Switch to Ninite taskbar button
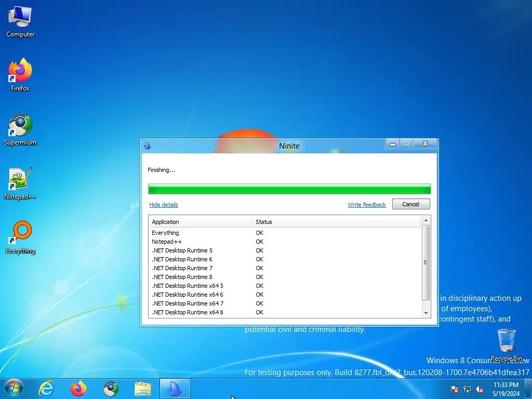The height and width of the screenshot is (399, 532). click(175, 389)
